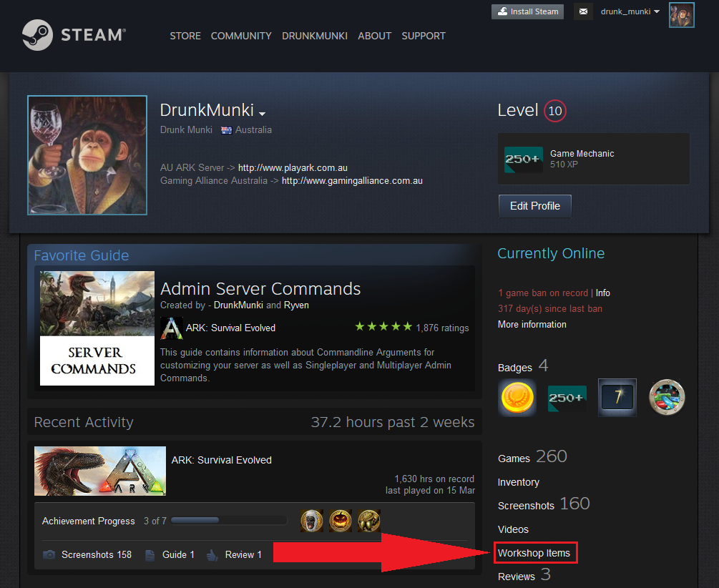Click the Game Mechanic 250+ badge icon
Image resolution: width=719 pixels, height=588 pixels.
point(523,159)
